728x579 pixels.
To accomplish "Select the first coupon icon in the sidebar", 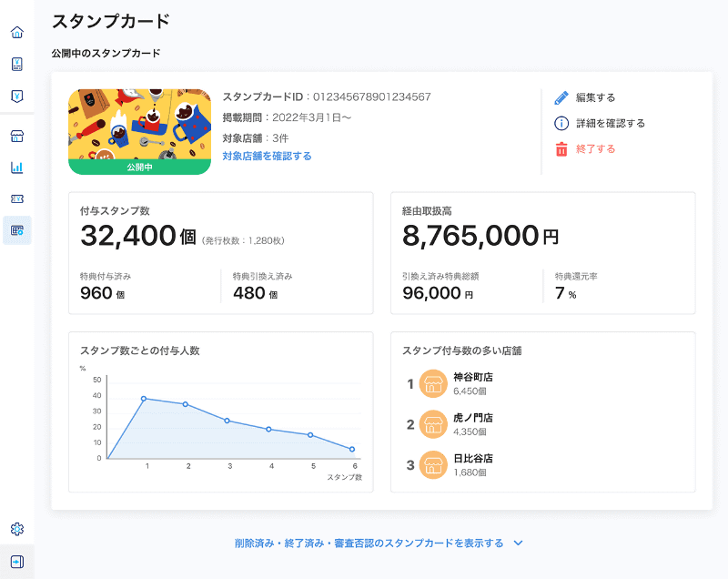I will click(15, 66).
